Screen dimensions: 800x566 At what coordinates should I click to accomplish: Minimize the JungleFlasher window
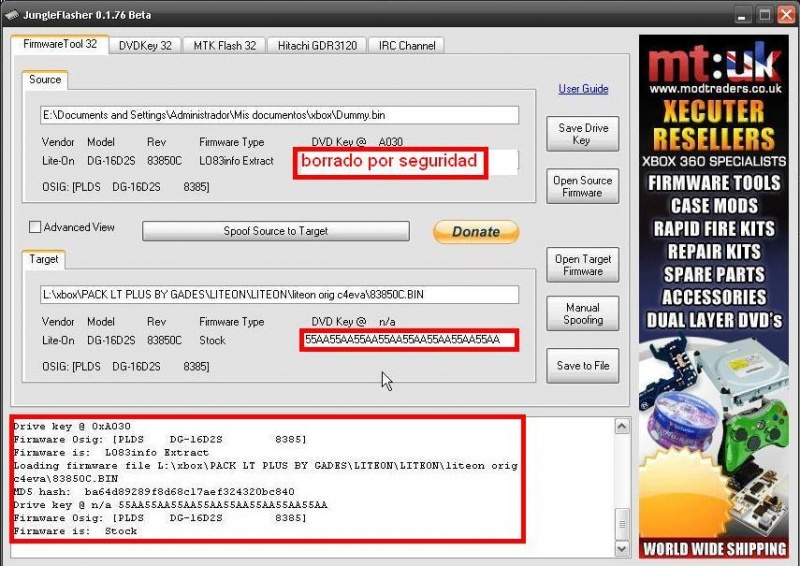pos(742,15)
